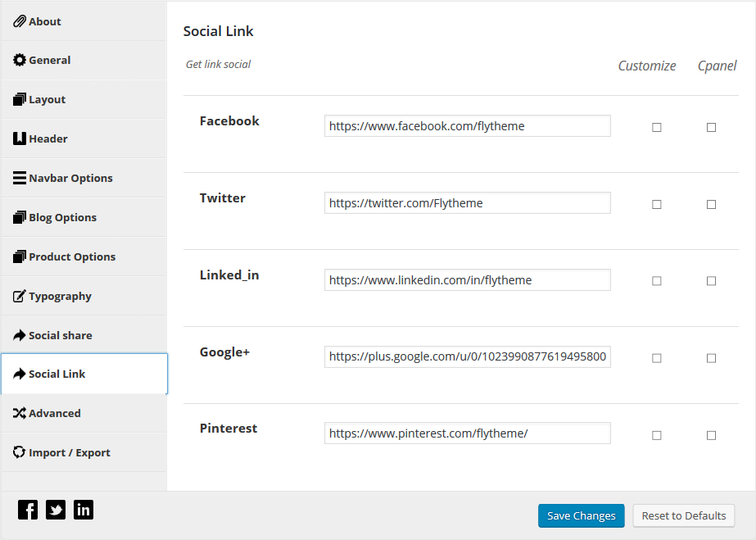Open the LinkedIn icon in the footer
Viewport: 756px width, 540px height.
click(x=84, y=510)
